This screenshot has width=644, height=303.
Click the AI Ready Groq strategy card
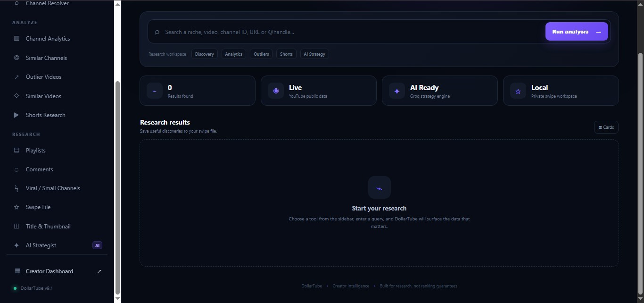coord(440,91)
